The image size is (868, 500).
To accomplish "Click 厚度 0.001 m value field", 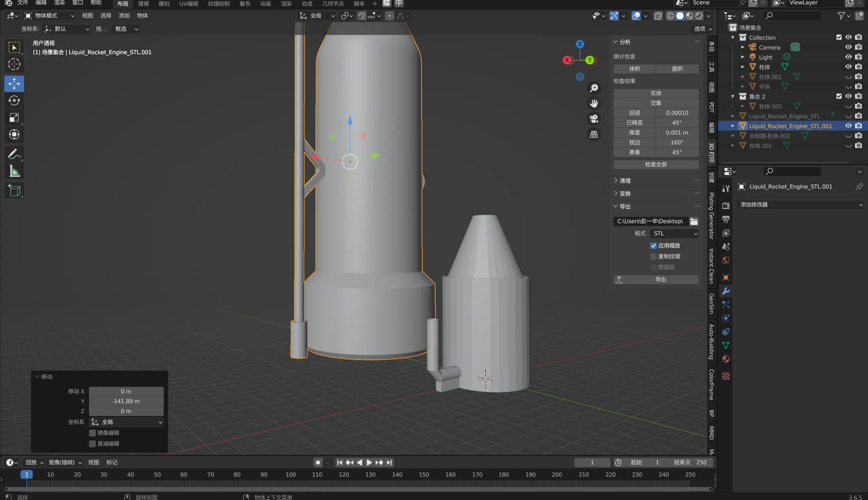I will coord(677,133).
